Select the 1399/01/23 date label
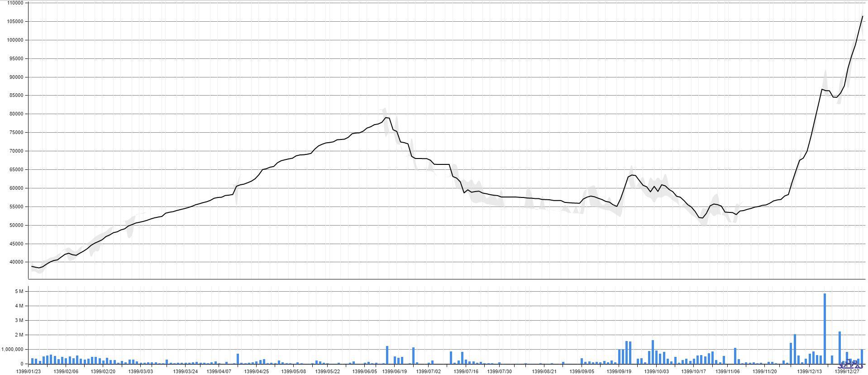Viewport: 868px width, 375px height. point(29,371)
